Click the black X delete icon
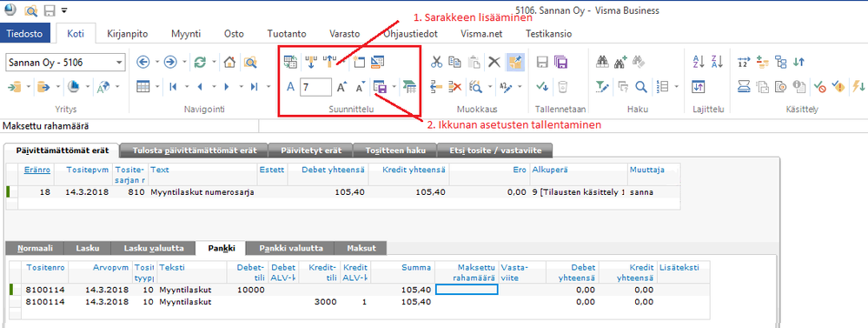Viewport: 868px width, 328px height. [494, 62]
